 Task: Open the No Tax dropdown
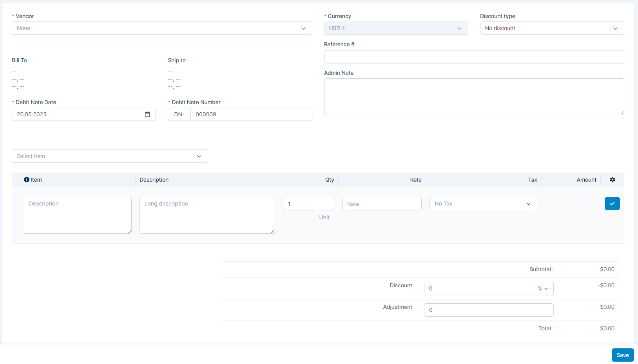point(483,204)
